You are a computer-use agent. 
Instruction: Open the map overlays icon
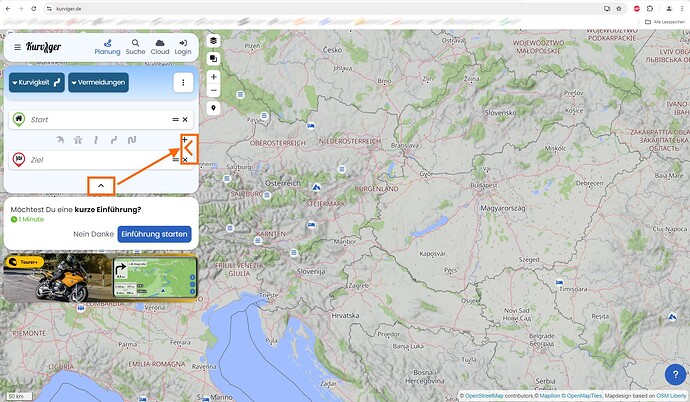click(213, 58)
